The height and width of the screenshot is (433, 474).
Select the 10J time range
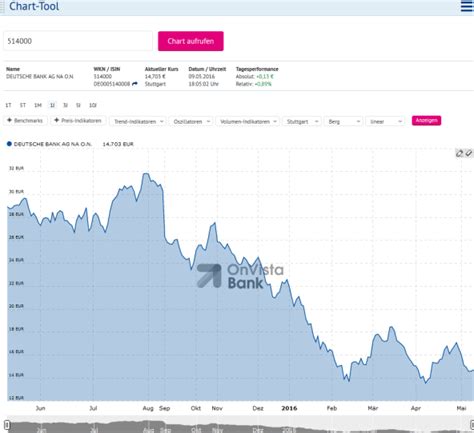[93, 105]
